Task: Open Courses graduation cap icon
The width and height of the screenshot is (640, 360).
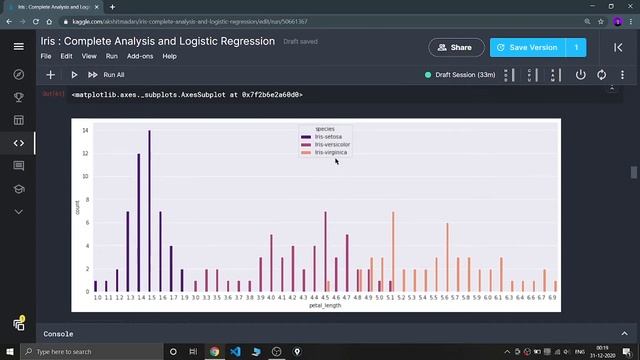Action: 18,189
